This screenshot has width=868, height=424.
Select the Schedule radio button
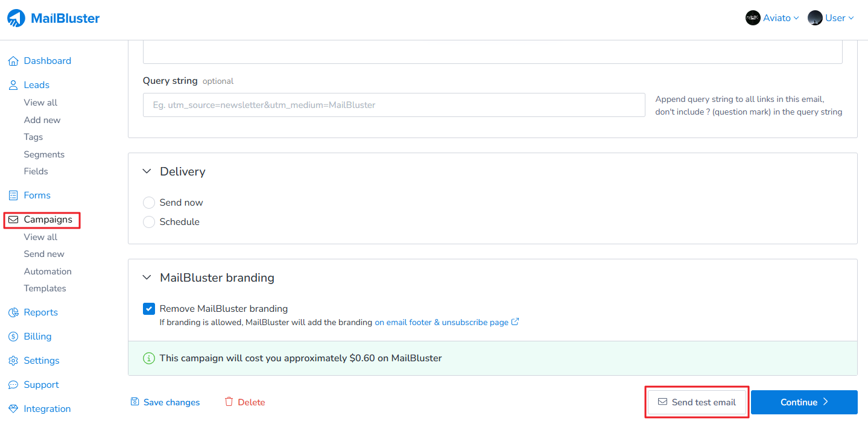149,222
